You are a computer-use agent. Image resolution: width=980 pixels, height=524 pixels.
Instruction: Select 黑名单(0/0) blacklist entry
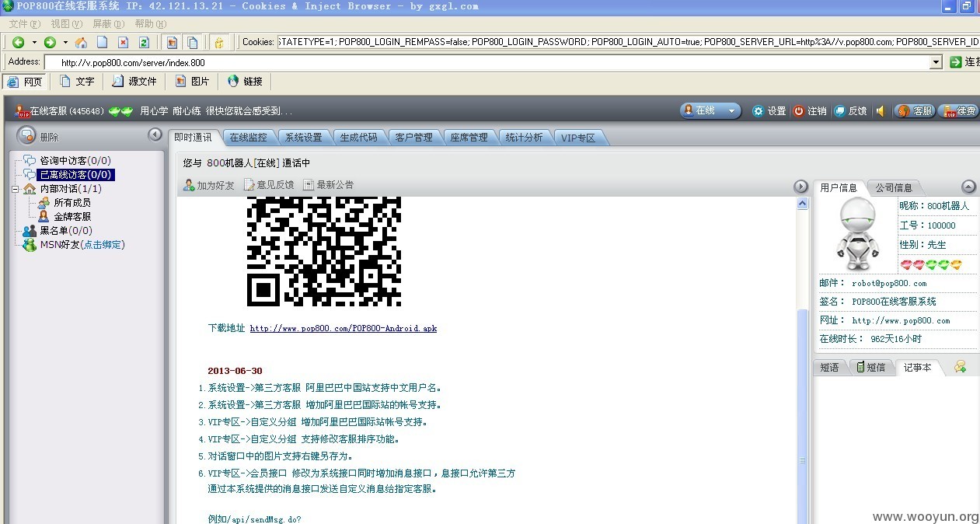66,231
